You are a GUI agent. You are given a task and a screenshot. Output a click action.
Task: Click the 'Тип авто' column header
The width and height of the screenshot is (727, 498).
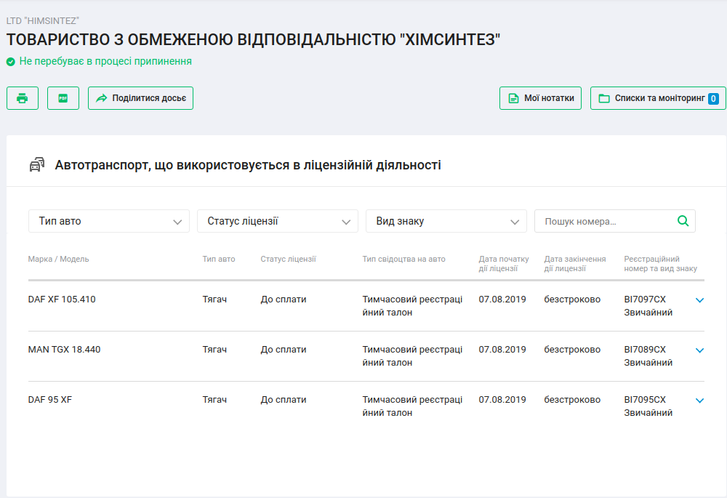click(x=219, y=259)
